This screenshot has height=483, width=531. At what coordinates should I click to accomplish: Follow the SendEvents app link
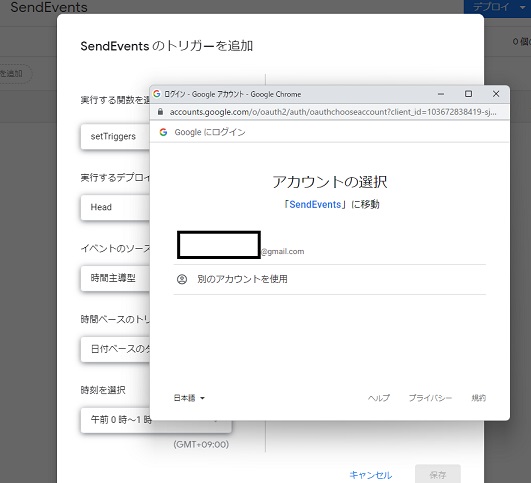(315, 205)
